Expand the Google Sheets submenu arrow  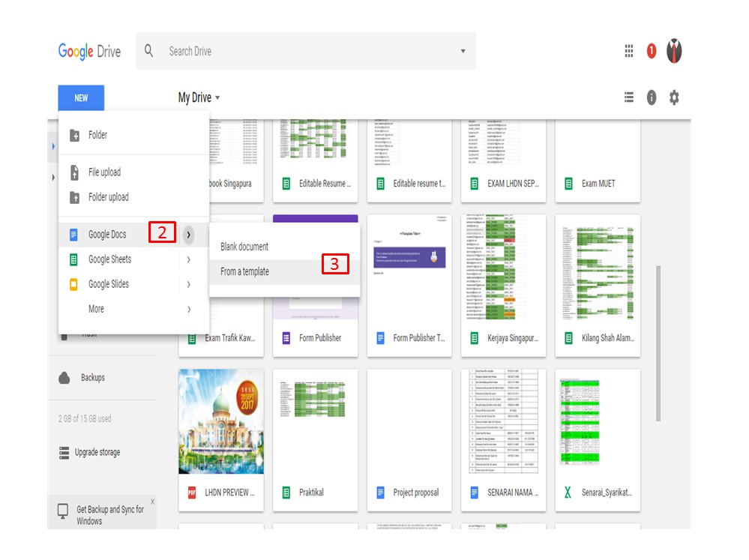click(189, 259)
